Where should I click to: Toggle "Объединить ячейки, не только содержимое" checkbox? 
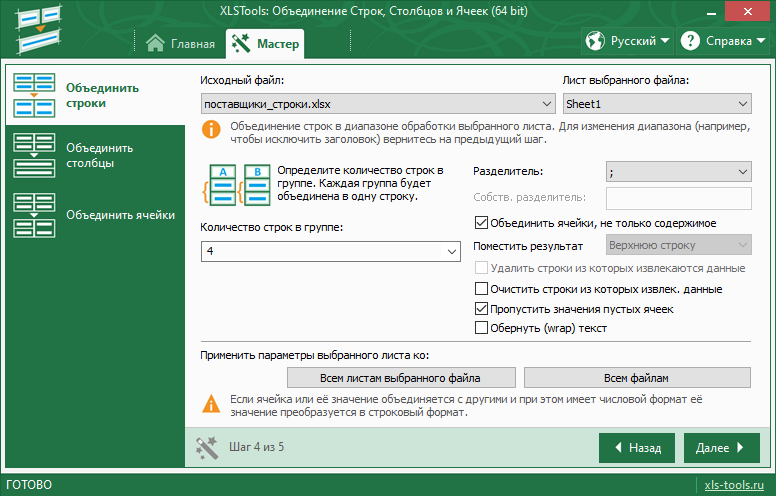pyautogui.click(x=481, y=223)
